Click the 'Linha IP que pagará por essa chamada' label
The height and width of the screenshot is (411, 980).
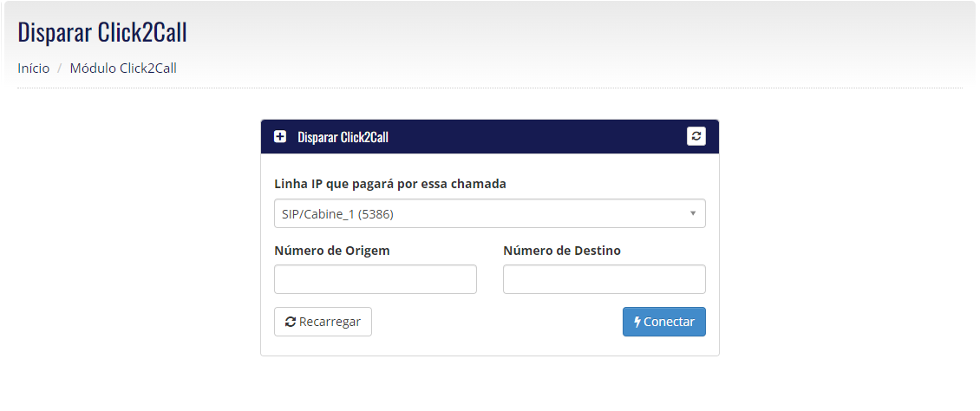point(390,184)
